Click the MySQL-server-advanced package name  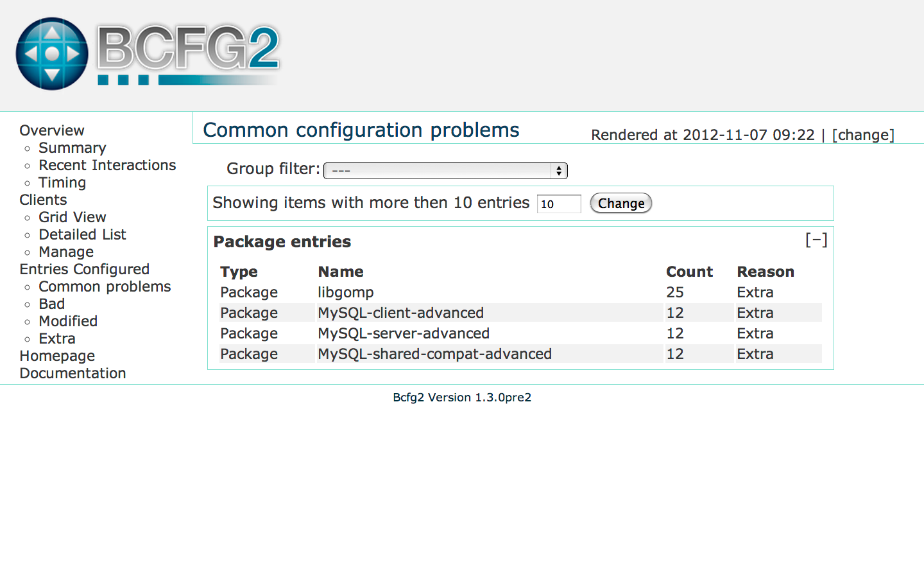[x=404, y=333]
